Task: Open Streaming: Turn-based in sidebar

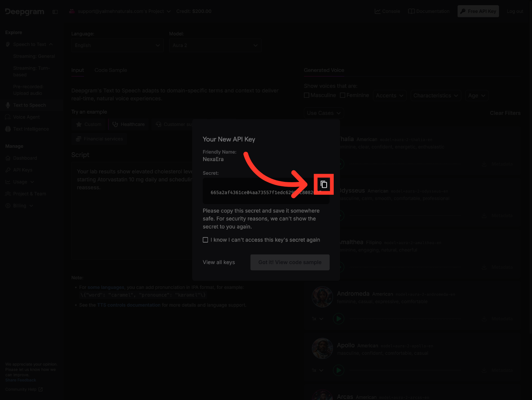Action: tap(31, 71)
